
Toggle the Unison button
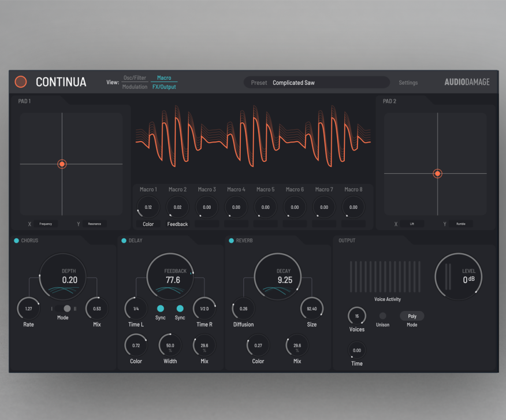coord(383,316)
